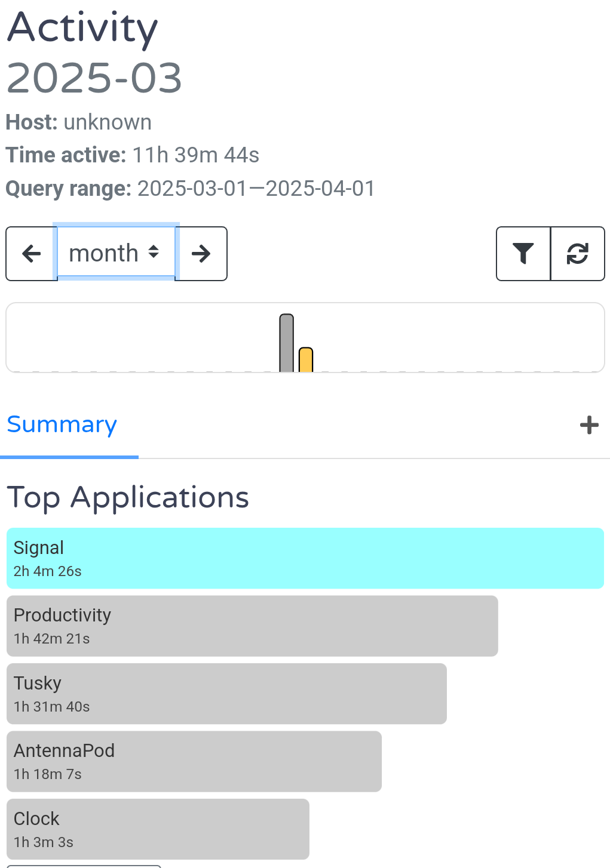This screenshot has width=610, height=868.
Task: Select the Productivity application bar
Action: [252, 626]
